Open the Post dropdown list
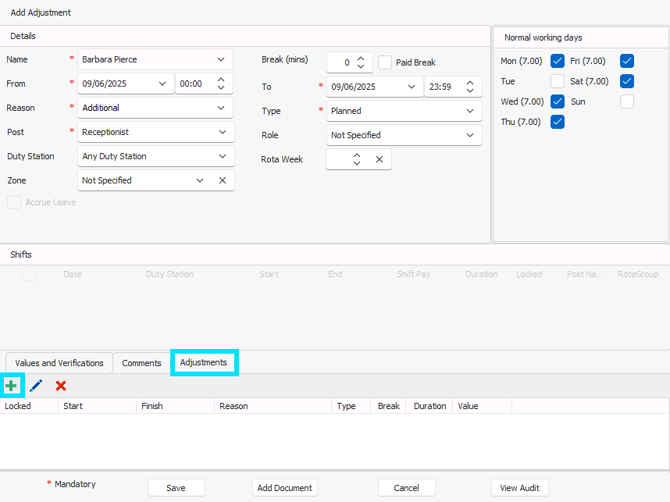The image size is (670, 502). 222,132
